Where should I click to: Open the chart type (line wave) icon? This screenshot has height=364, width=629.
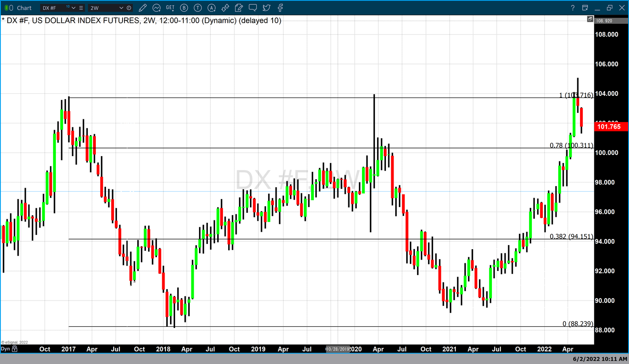[x=157, y=8]
